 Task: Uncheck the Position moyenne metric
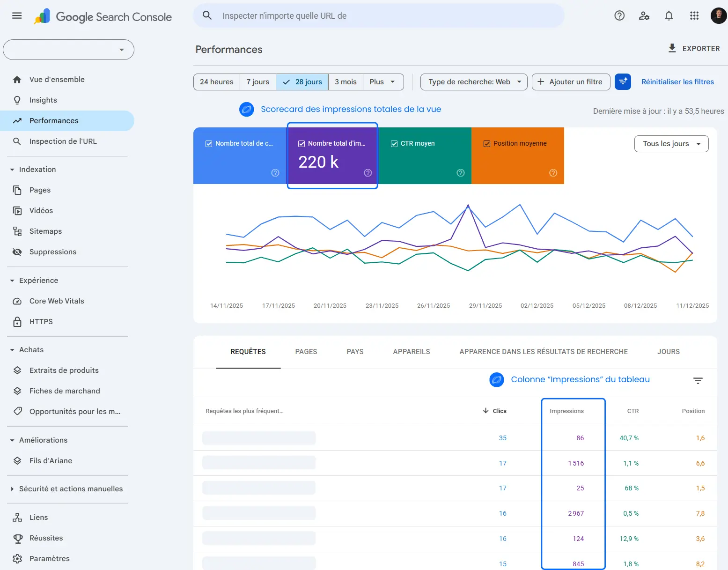click(x=487, y=143)
